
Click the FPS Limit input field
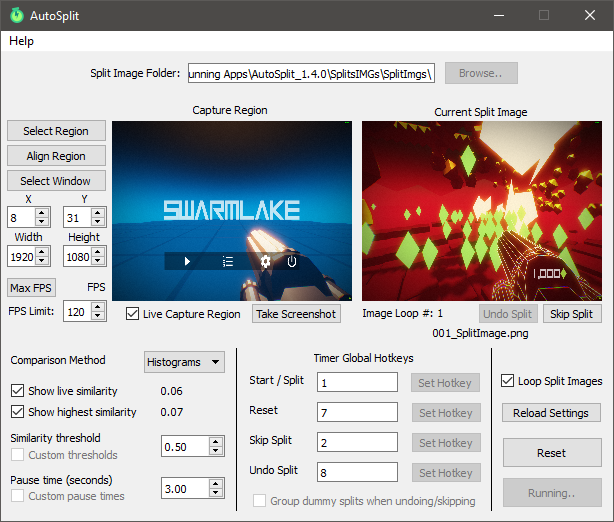click(x=78, y=311)
